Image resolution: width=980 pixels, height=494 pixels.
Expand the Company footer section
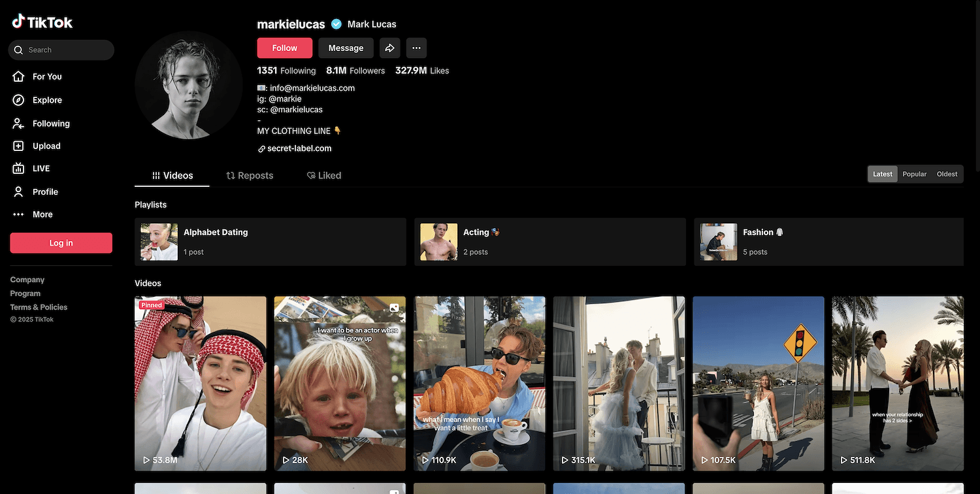coord(27,280)
